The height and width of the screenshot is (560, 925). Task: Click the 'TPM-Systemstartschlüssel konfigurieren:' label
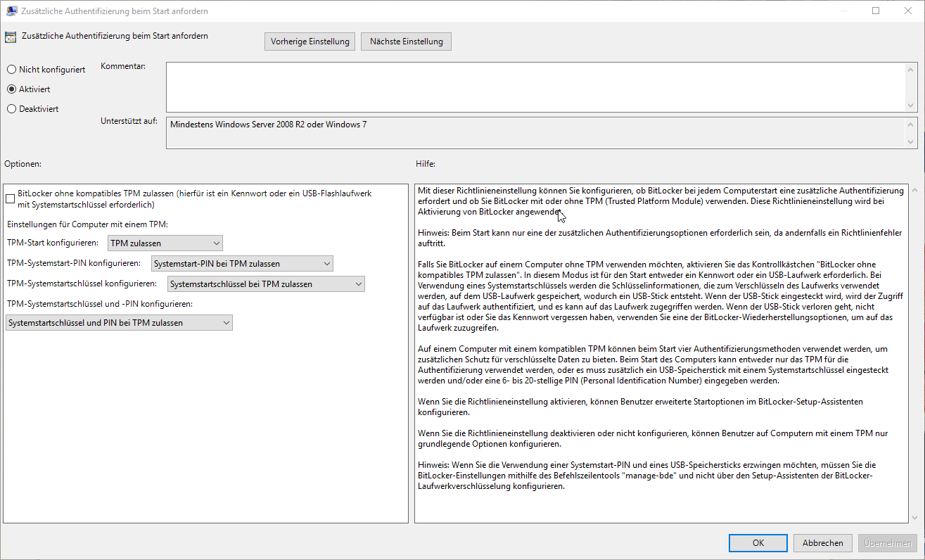pyautogui.click(x=82, y=284)
